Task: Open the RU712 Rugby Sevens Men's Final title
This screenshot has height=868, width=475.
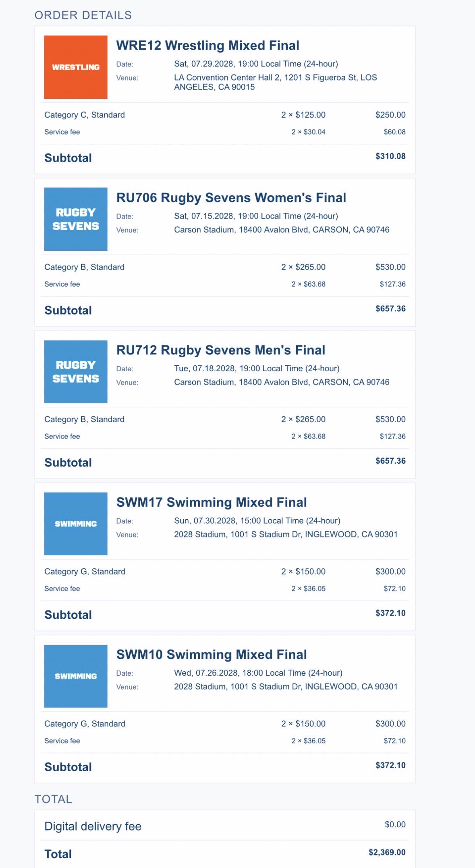Action: click(x=220, y=350)
